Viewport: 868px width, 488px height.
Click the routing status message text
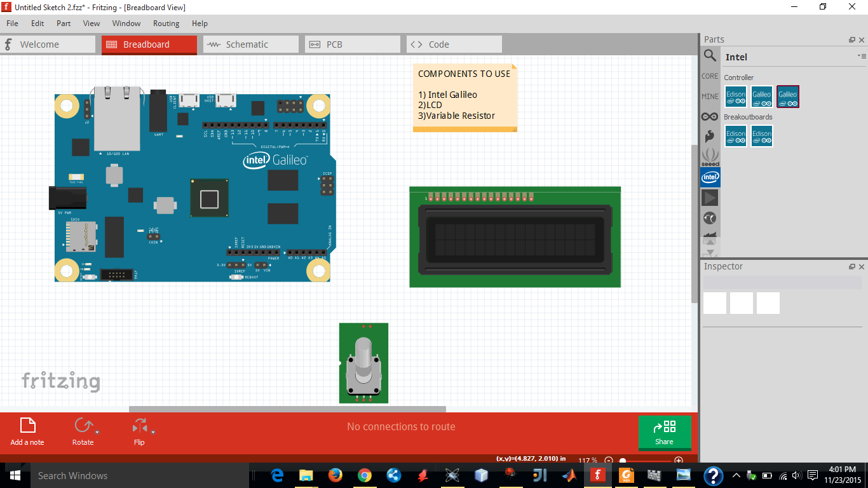coord(401,426)
